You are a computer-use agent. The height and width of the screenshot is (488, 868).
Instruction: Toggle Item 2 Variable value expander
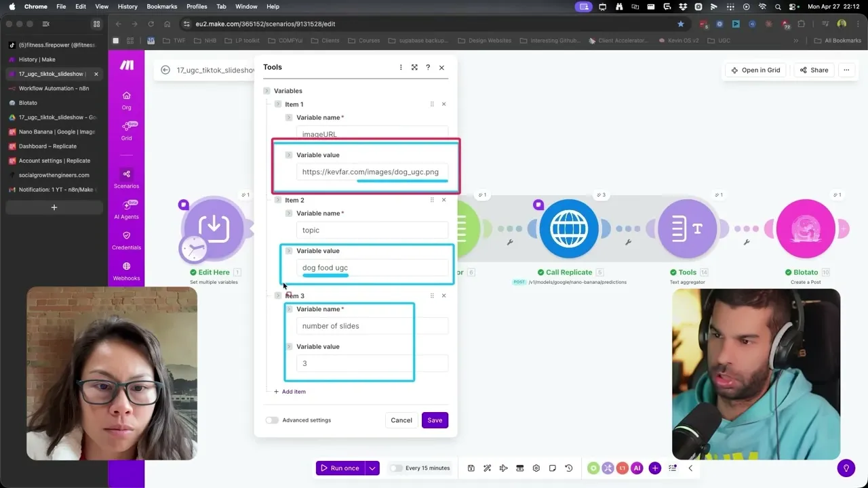289,250
